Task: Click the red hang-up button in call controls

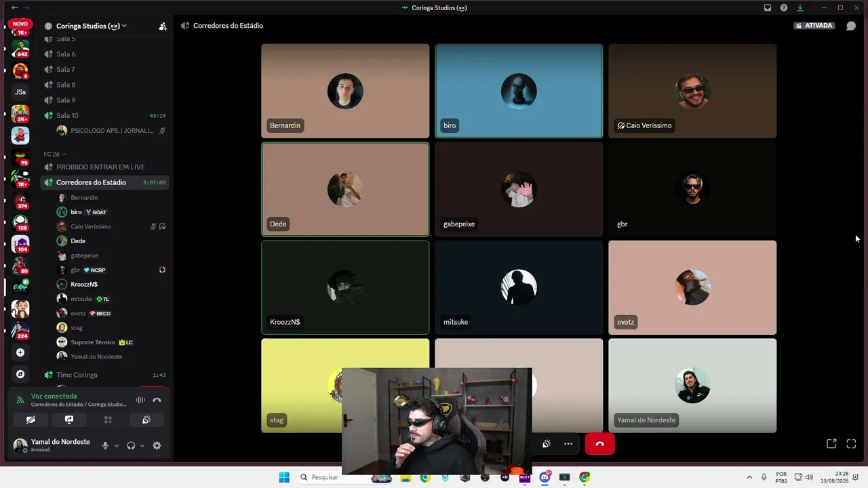Action: pyautogui.click(x=599, y=444)
